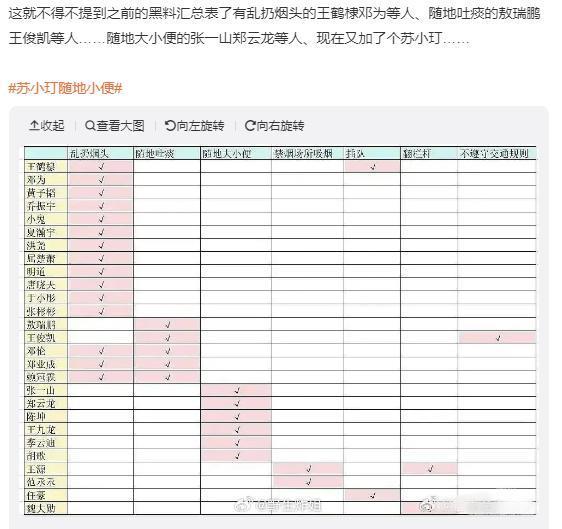Click the 乱扔烟头 checkmark in 郑业成's row

pyautogui.click(x=101, y=364)
